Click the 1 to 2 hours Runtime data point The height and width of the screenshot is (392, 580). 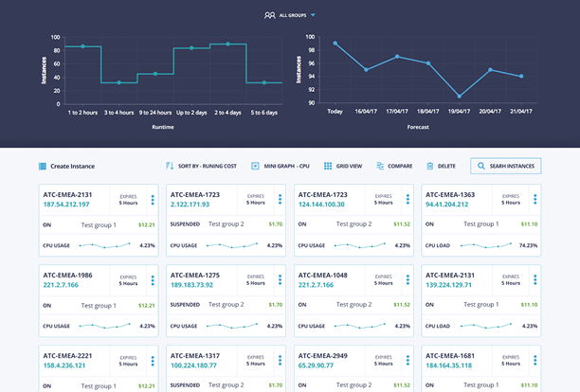click(x=82, y=46)
